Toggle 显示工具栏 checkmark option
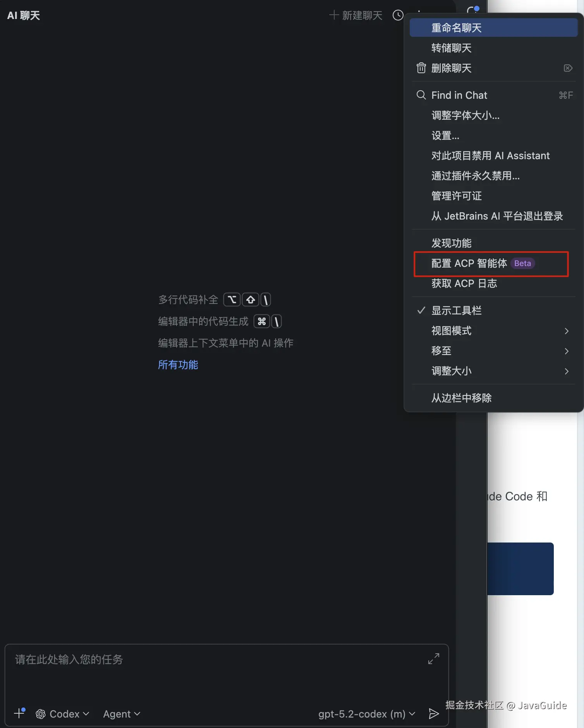584x728 pixels. point(493,311)
